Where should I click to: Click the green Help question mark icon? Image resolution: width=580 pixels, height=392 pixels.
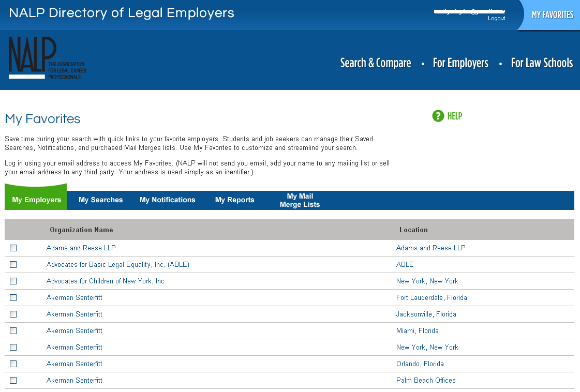click(x=438, y=116)
